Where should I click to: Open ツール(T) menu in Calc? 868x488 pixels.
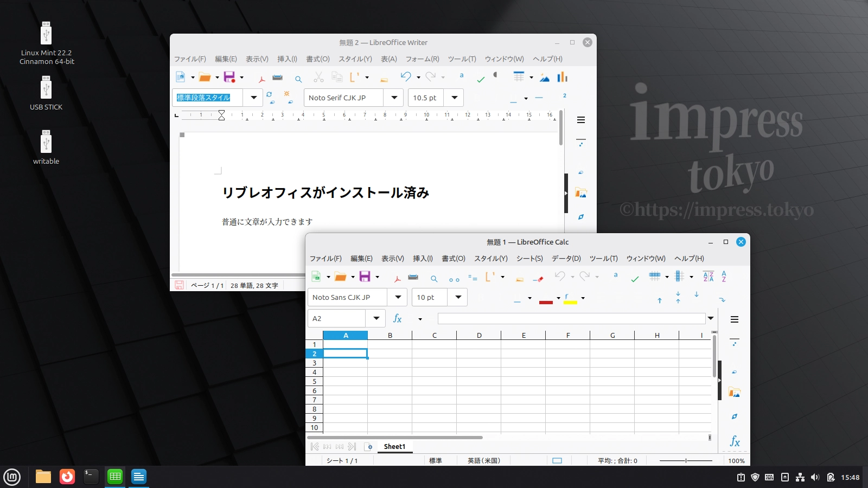[x=604, y=259]
